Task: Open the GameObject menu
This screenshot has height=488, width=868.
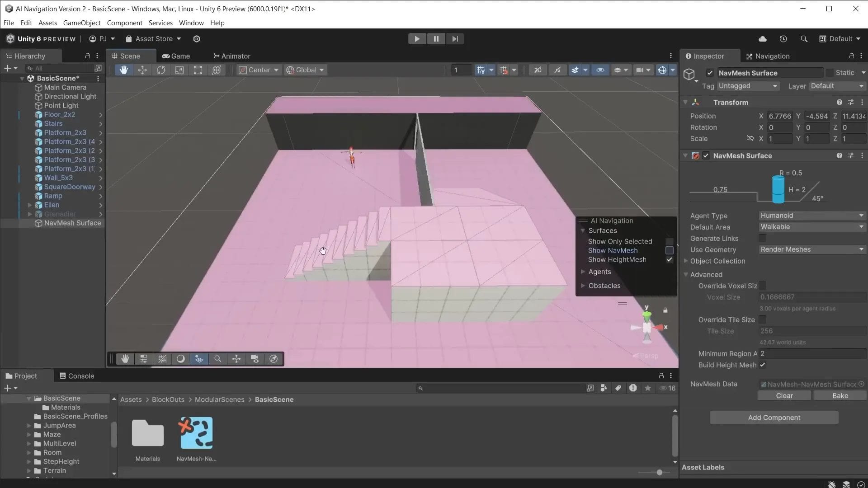Action: pos(82,23)
